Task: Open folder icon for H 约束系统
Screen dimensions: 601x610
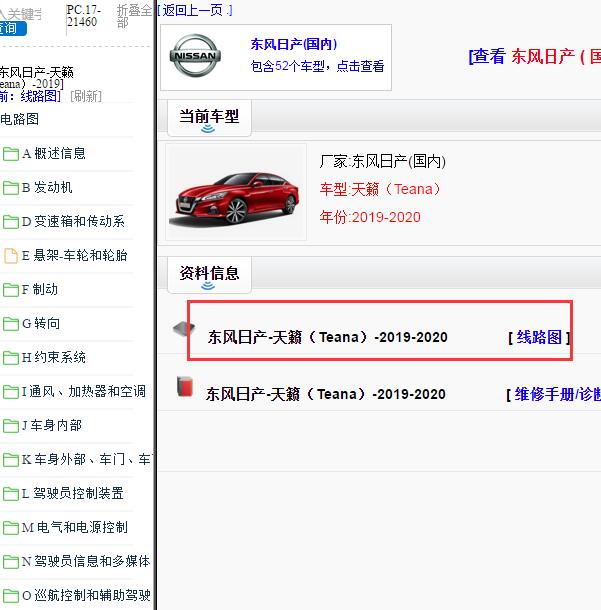Action: (x=11, y=358)
